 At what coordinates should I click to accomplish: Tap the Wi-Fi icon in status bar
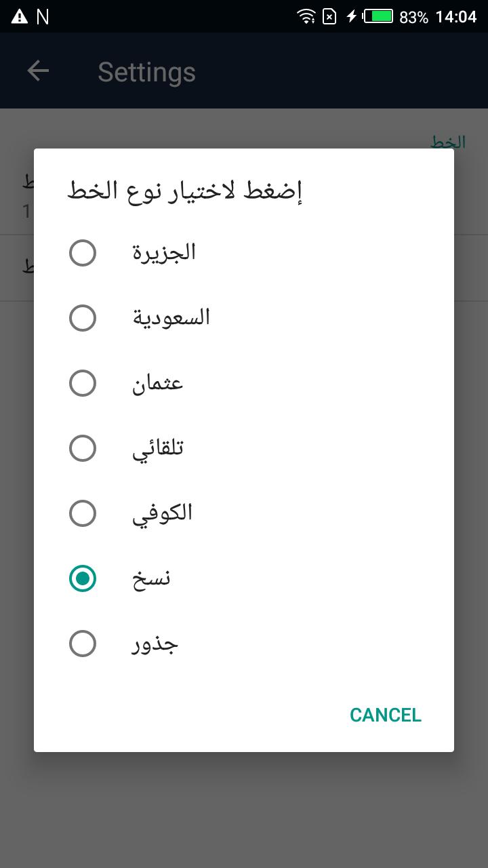tap(306, 16)
